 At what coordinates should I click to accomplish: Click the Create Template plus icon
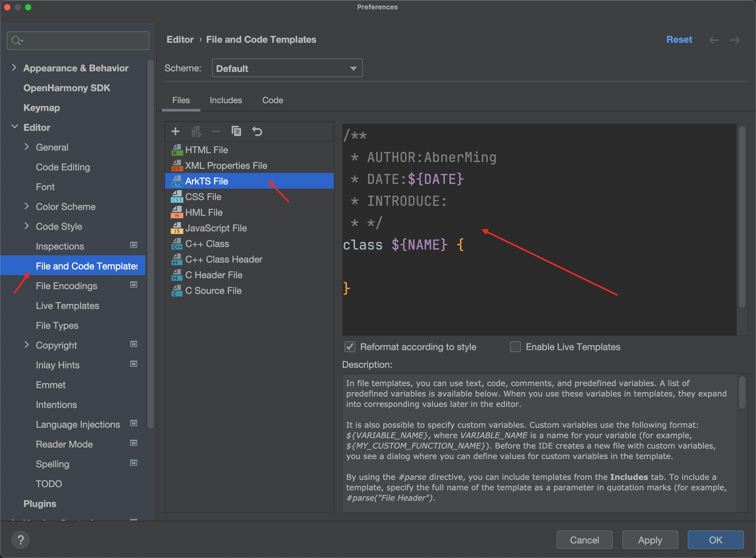[x=175, y=131]
